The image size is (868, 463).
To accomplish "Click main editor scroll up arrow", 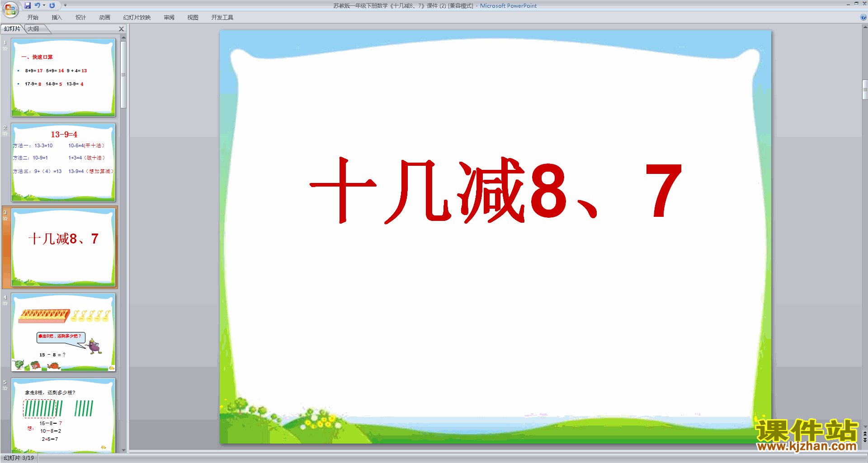I will tap(865, 27).
